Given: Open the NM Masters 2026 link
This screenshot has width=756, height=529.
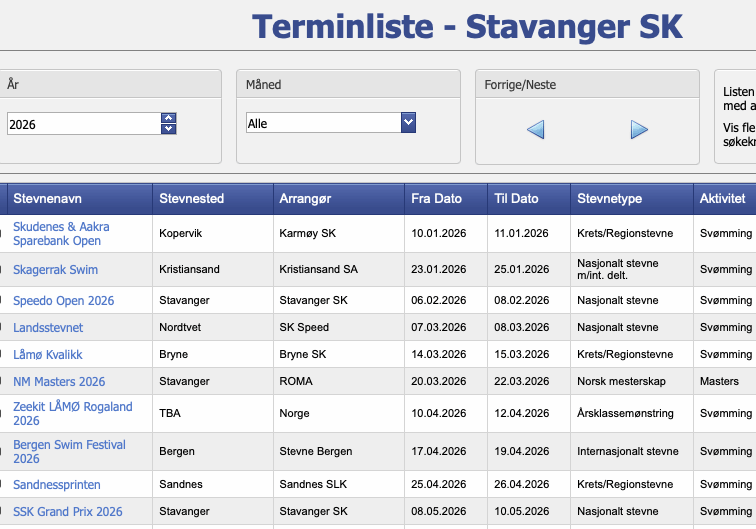Looking at the screenshot, I should tap(59, 382).
